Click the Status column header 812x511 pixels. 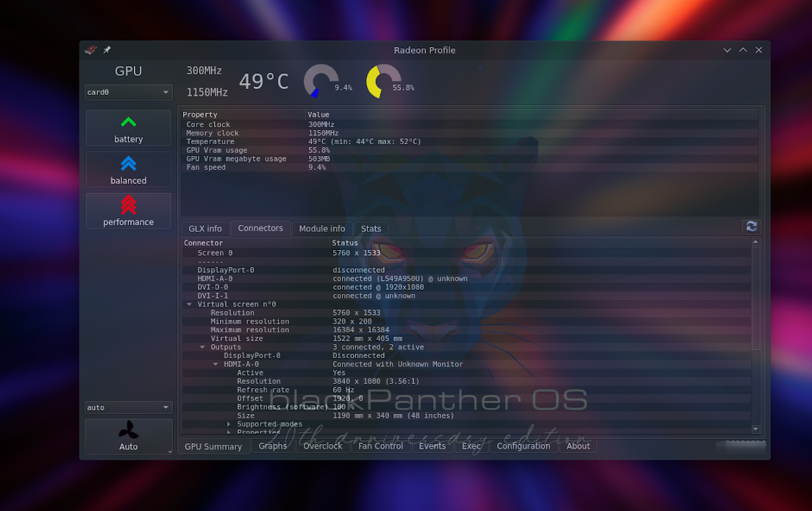point(540,243)
